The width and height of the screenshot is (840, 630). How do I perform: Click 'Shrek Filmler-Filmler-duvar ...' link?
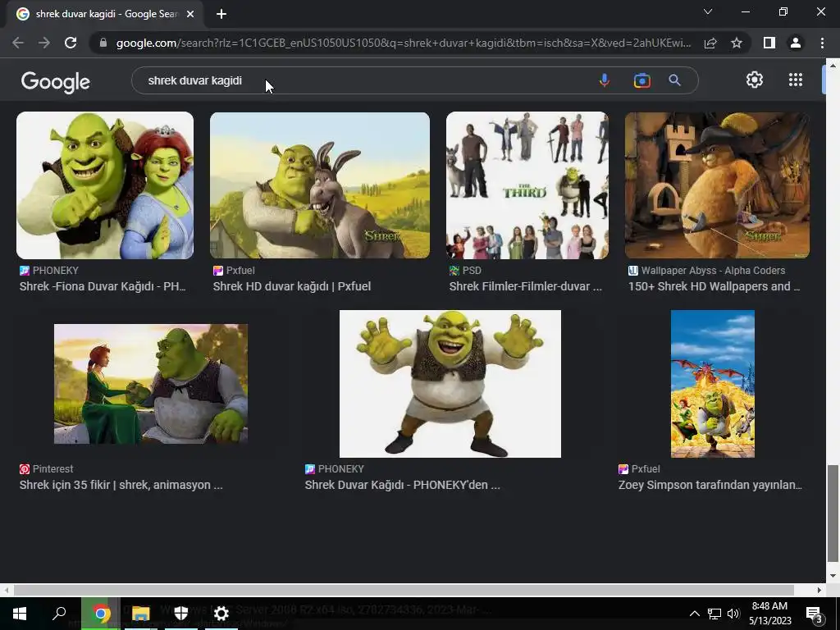point(526,286)
